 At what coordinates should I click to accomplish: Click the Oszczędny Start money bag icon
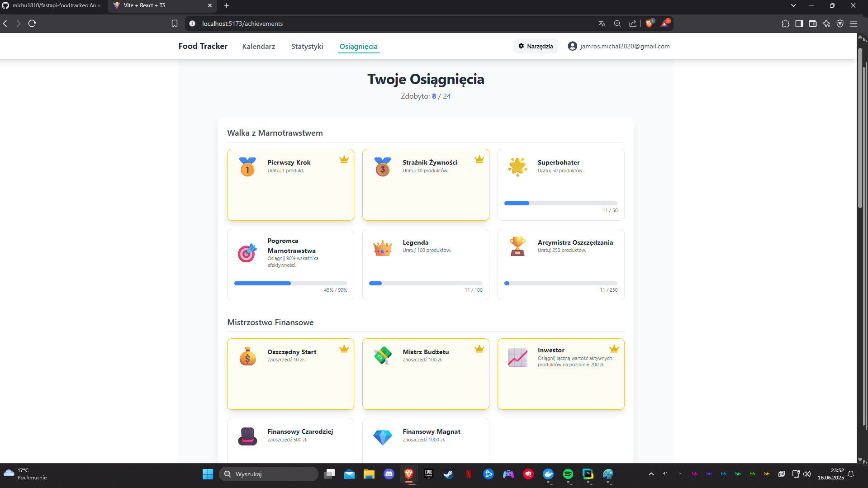click(247, 356)
